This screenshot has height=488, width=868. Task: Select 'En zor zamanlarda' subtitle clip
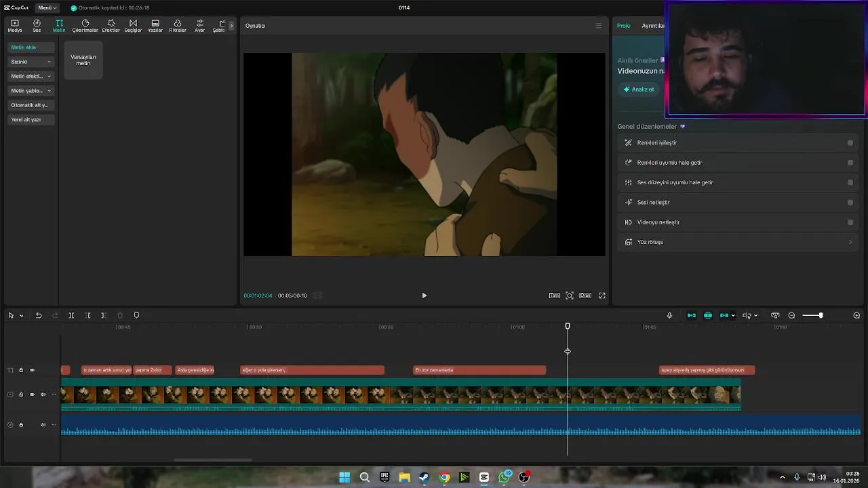coord(479,370)
